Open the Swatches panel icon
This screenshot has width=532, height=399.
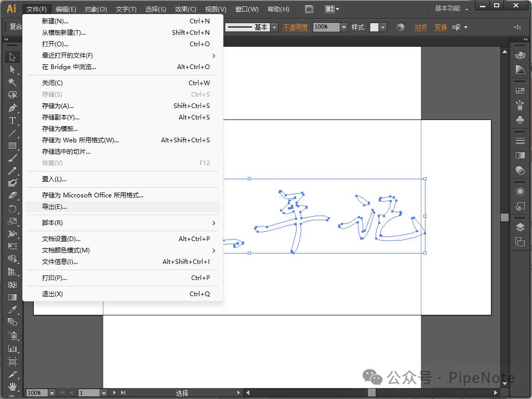(520, 90)
